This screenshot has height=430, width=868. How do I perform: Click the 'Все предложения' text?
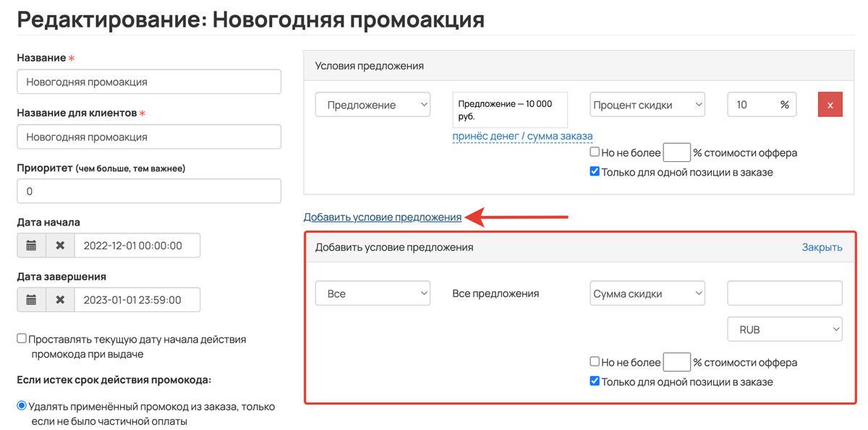(x=495, y=293)
